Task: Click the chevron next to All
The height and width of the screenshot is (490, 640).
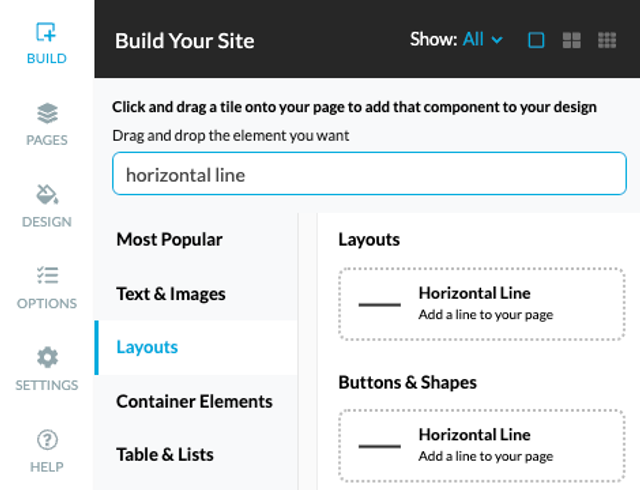Action: point(497,40)
